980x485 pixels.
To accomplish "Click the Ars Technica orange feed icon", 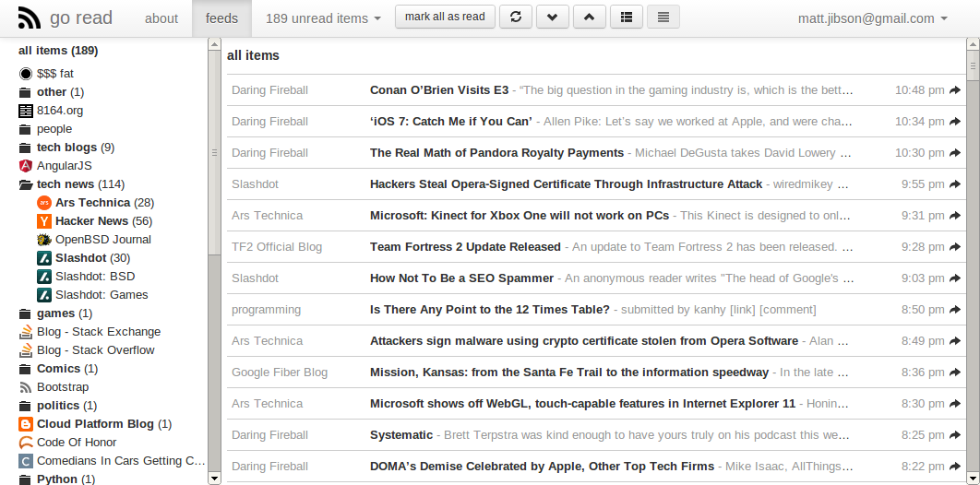I will pos(43,203).
